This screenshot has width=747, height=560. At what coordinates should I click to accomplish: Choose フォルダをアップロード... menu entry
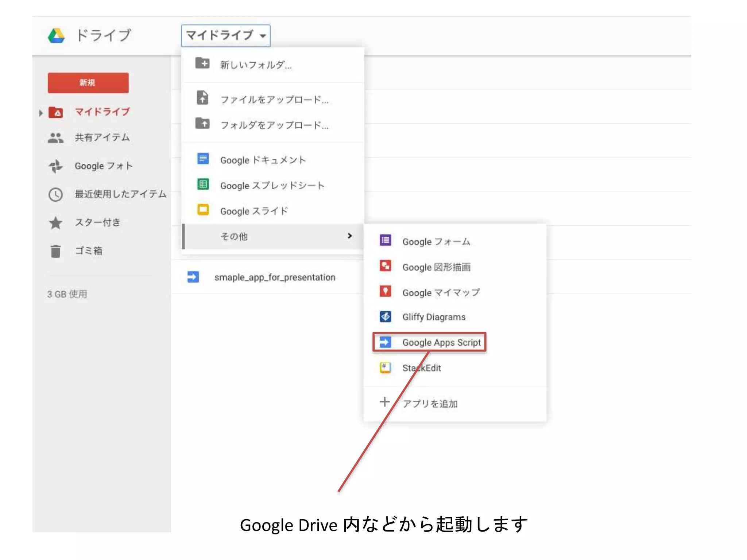275,125
